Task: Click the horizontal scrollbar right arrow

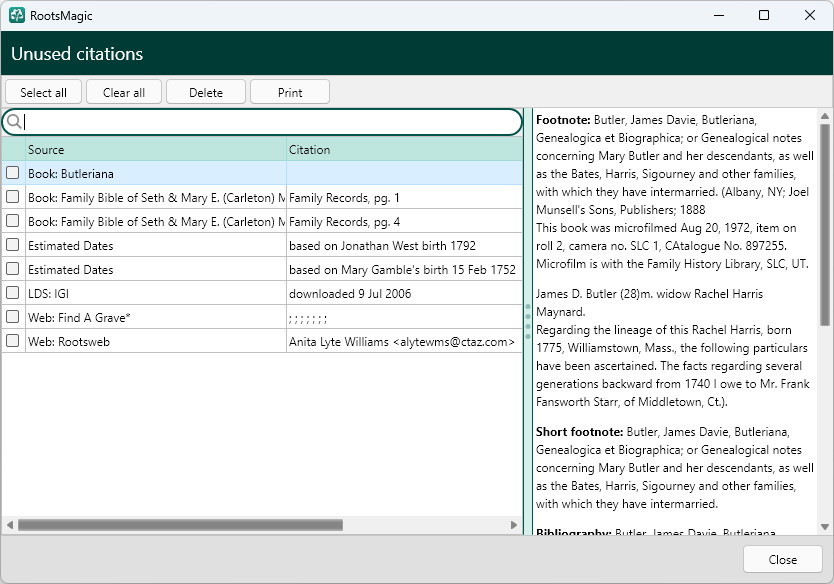Action: click(x=514, y=525)
